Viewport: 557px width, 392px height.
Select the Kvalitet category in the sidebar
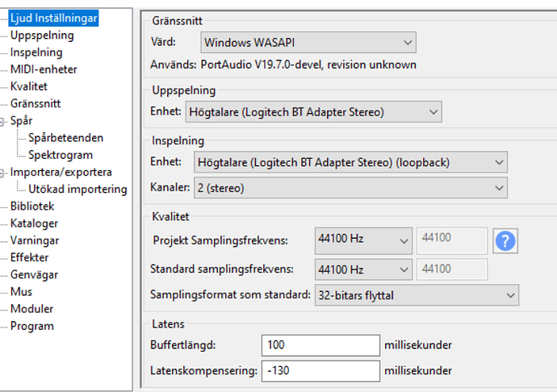click(28, 86)
